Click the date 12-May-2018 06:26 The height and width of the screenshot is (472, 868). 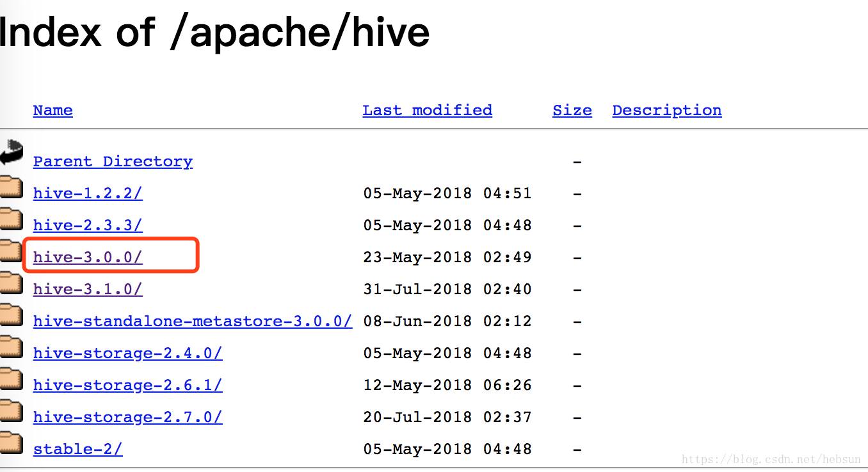(447, 385)
